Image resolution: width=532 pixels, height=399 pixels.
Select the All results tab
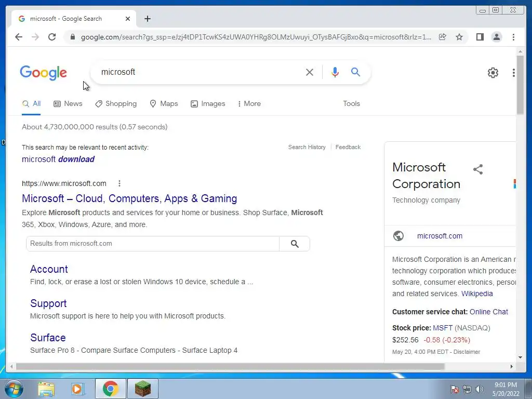tap(31, 103)
